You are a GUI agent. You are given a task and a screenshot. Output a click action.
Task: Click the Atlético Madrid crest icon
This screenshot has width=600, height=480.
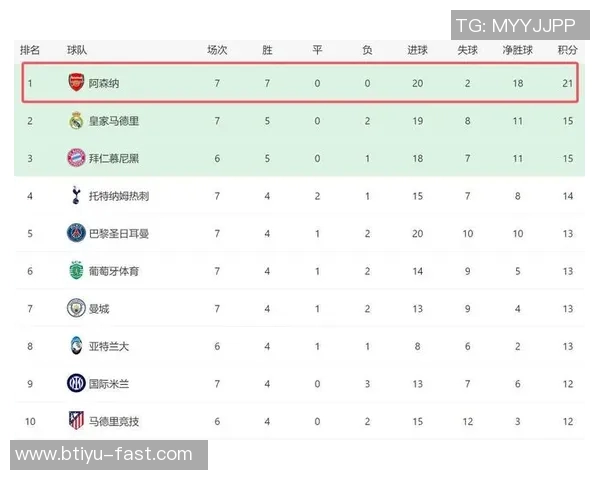pos(76,419)
